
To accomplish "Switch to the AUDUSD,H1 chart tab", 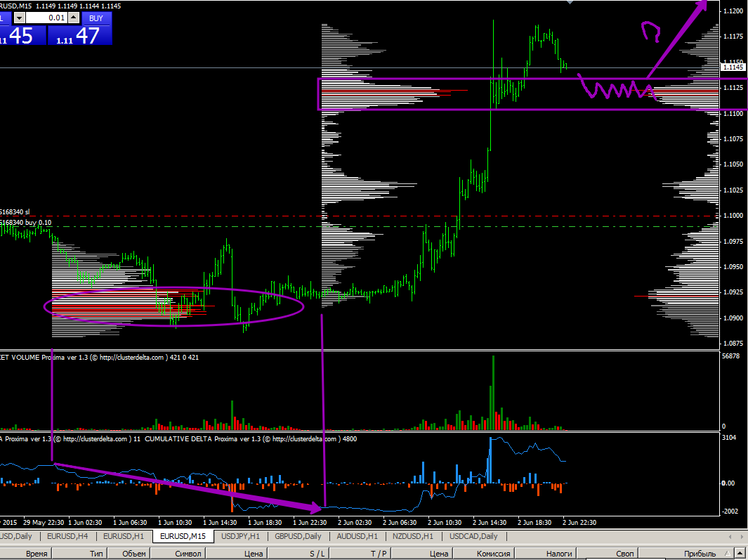I will tap(357, 536).
